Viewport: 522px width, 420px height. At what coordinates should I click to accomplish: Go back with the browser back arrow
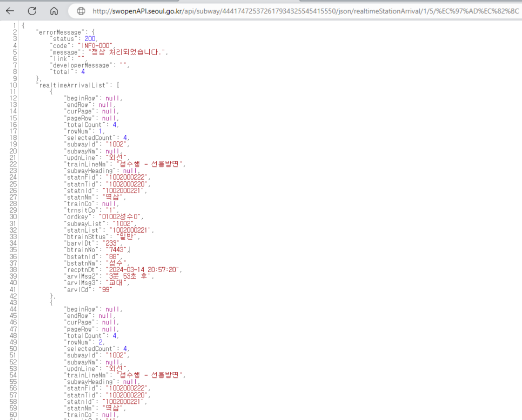pyautogui.click(x=10, y=11)
